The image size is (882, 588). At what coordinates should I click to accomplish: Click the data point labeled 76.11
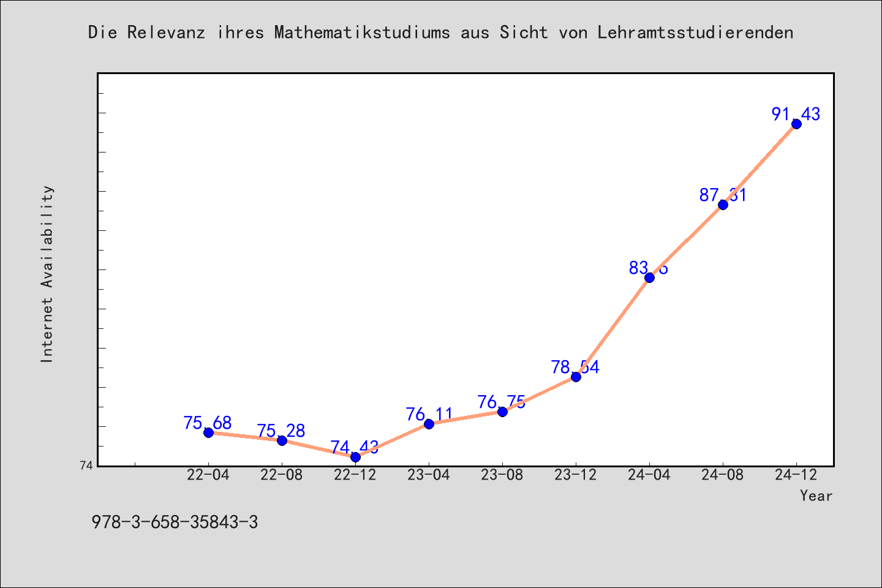click(x=429, y=424)
